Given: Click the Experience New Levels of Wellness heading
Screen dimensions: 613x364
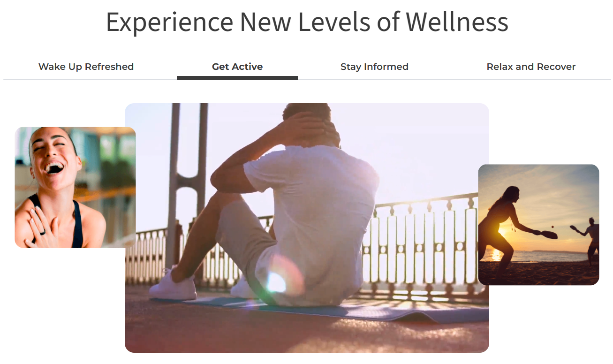Looking at the screenshot, I should (x=307, y=22).
